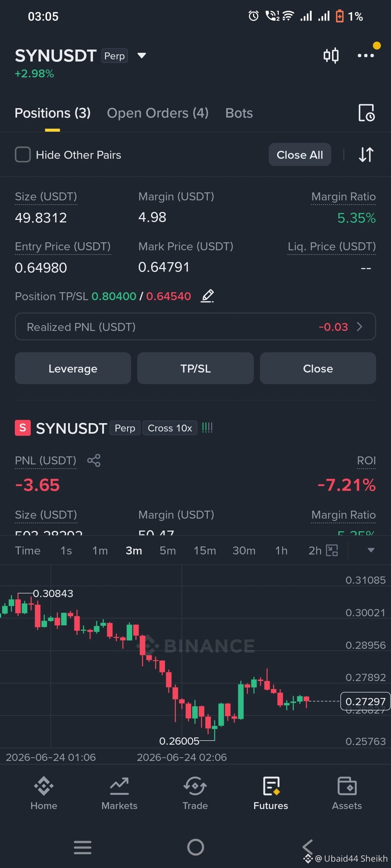This screenshot has width=391, height=868.
Task: Tap the Android home circle button
Action: click(x=195, y=847)
